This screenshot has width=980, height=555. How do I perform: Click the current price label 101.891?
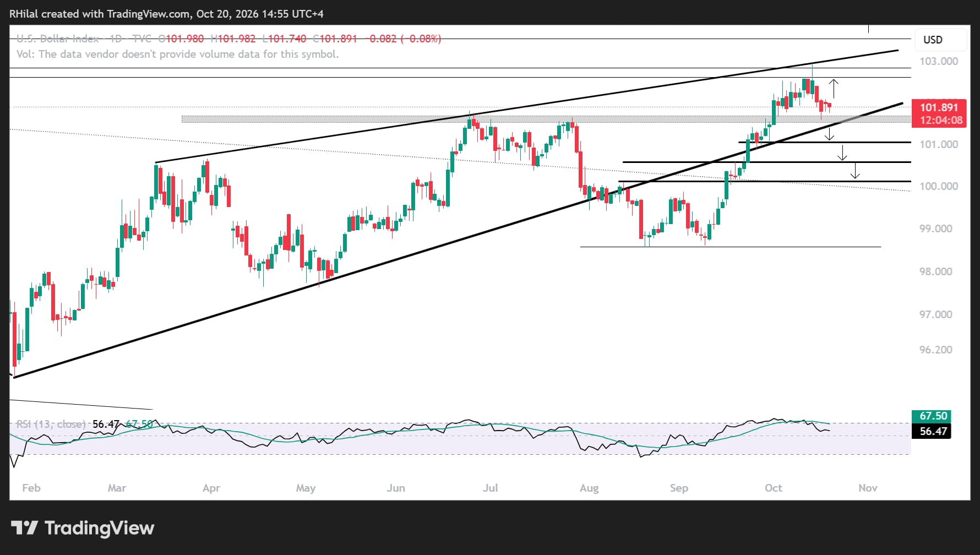(939, 107)
